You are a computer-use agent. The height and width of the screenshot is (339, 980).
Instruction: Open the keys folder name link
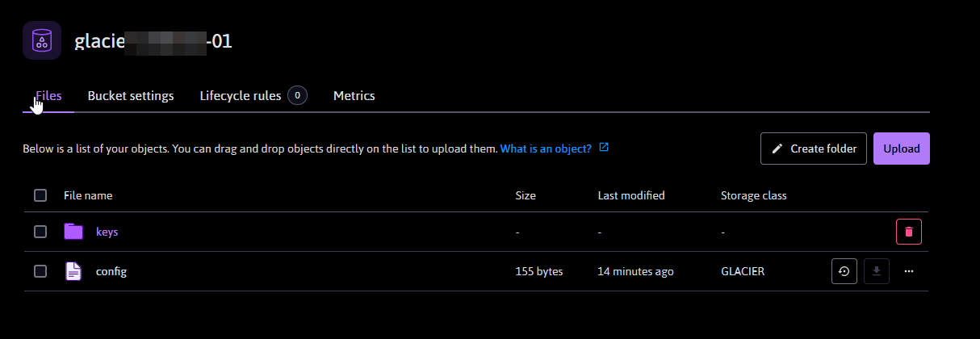[107, 232]
